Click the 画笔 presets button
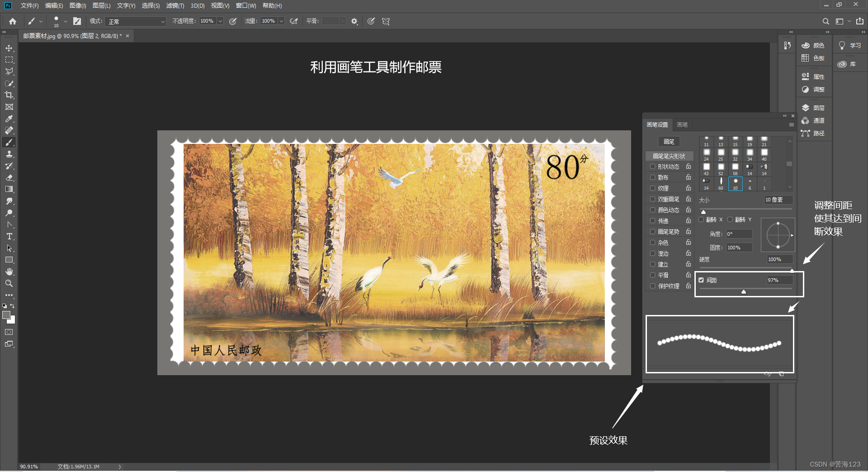The height and width of the screenshot is (472, 868). [669, 142]
